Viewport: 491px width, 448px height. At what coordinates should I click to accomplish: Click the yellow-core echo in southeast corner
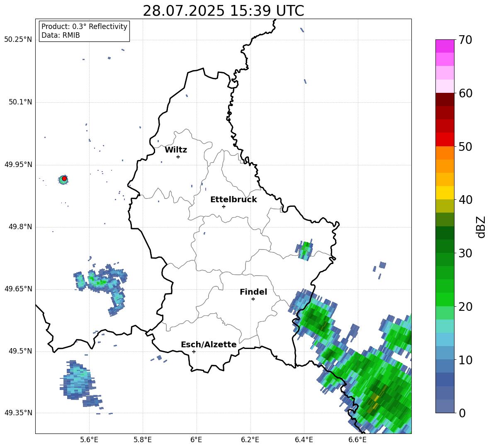[374, 402]
